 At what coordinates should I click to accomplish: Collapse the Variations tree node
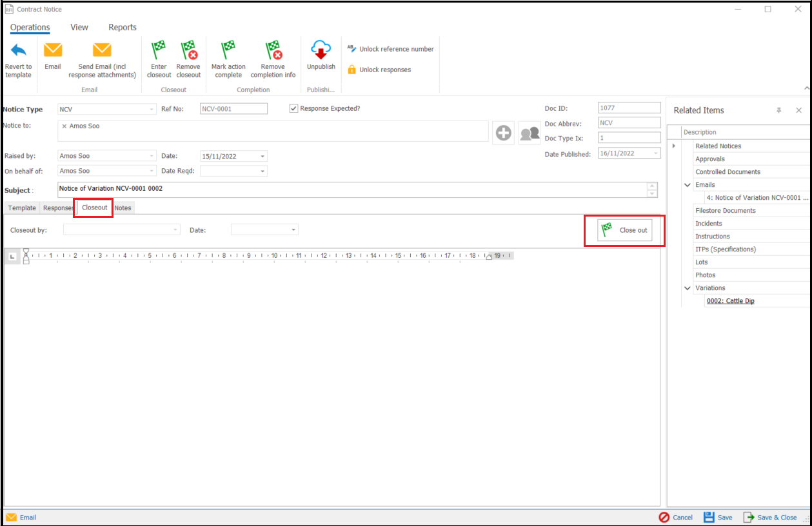coord(688,288)
